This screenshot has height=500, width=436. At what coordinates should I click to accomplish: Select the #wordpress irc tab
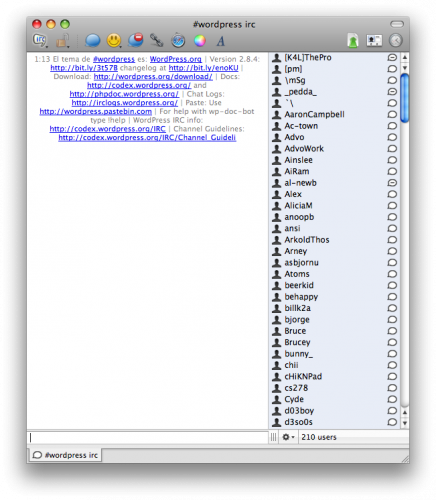65,455
